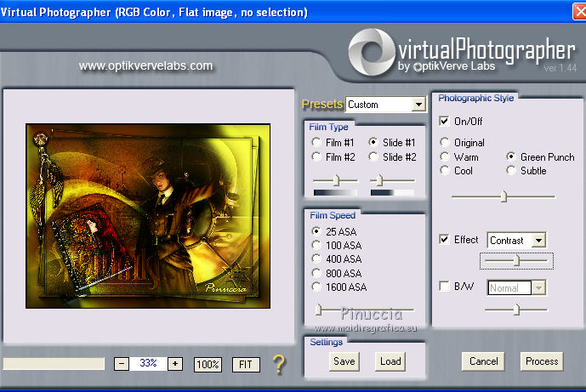586x392 pixels.
Task: Click the Process button
Action: point(542,361)
